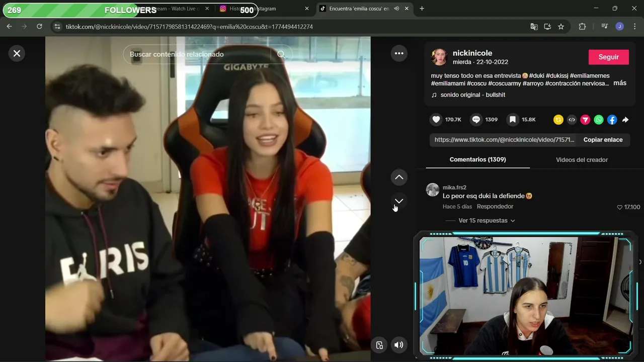Open comments via the speech bubble icon
This screenshot has width=644, height=362.
click(x=476, y=120)
